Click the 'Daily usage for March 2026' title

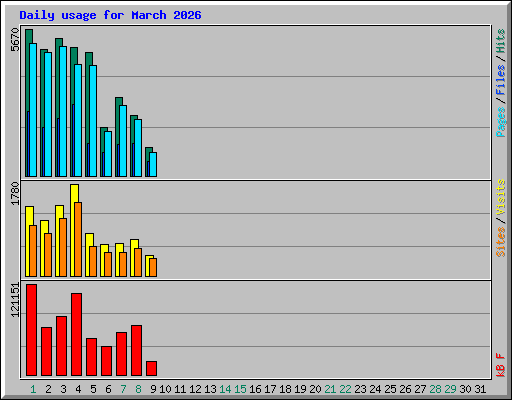110,15
